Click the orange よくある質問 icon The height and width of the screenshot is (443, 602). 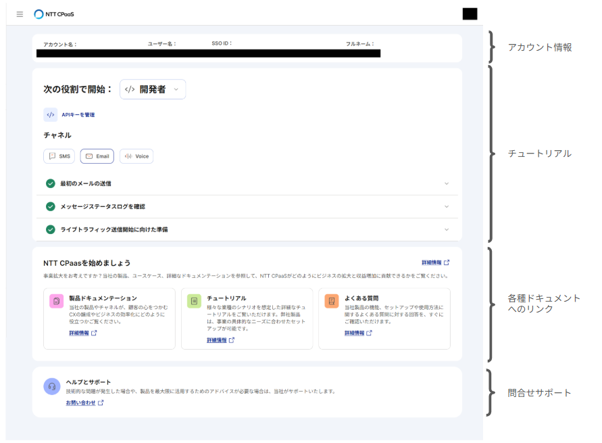332,301
